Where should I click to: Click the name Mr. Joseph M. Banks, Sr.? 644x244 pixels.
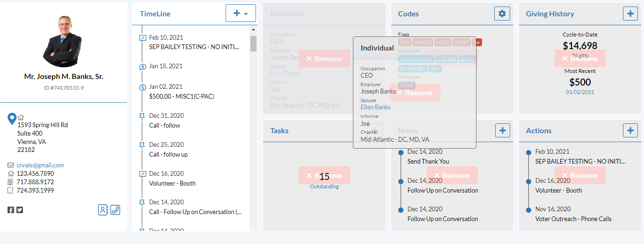click(64, 76)
